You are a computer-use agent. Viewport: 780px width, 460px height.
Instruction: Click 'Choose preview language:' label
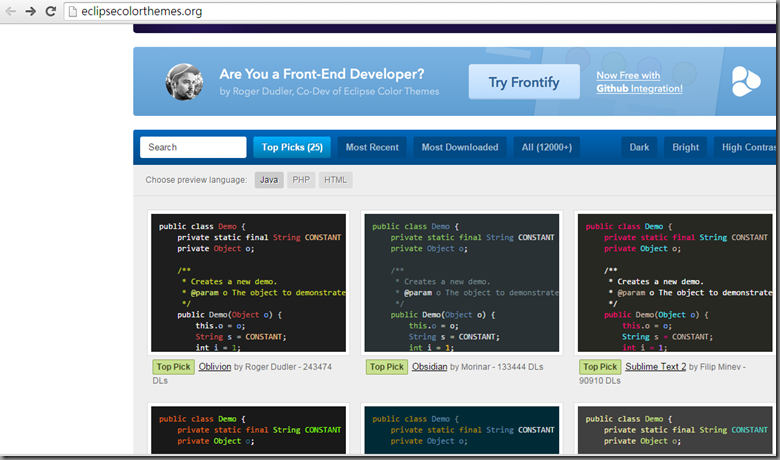[196, 180]
